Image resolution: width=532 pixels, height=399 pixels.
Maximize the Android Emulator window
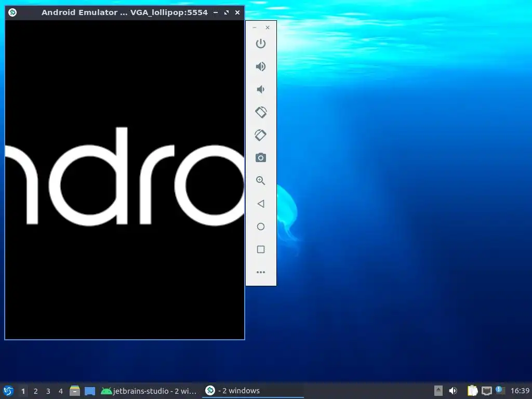(x=227, y=12)
